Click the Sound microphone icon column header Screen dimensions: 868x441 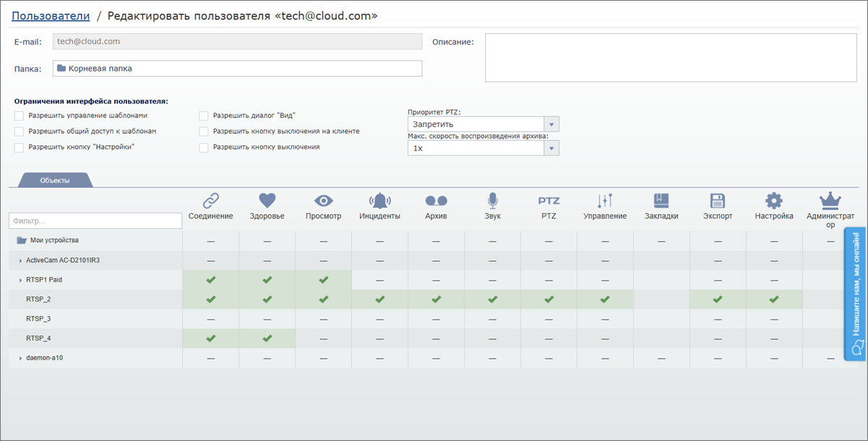[x=492, y=201]
